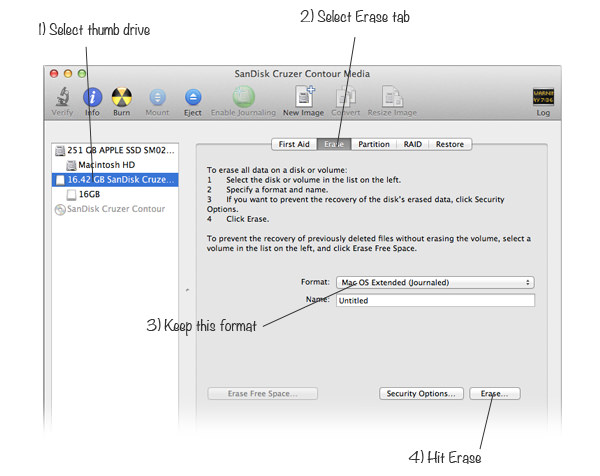Click the Mount toolbar icon
Screen dimensions: 600x476
[157, 97]
